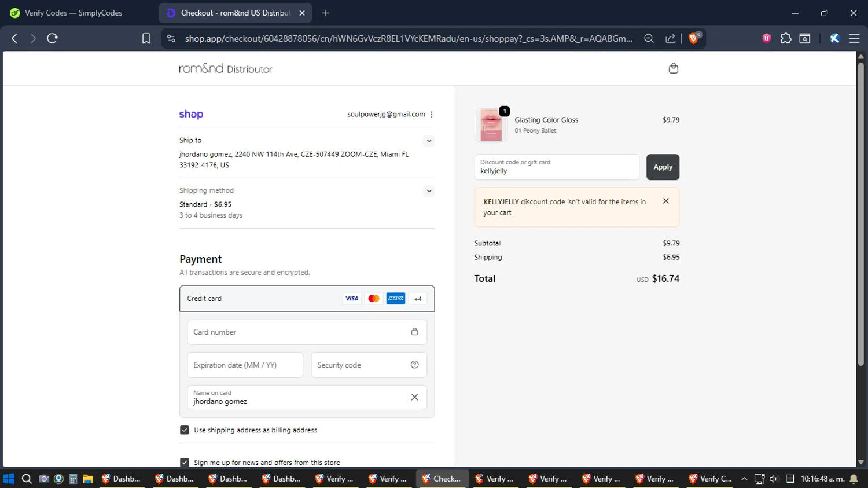Open the sidebar search panel icon
The height and width of the screenshot is (488, 868).
point(805,38)
